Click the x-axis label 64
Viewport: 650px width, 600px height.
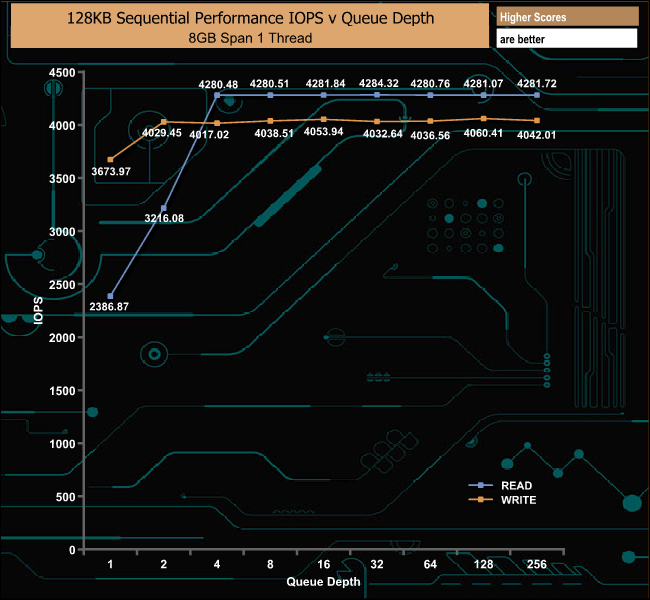[430, 564]
